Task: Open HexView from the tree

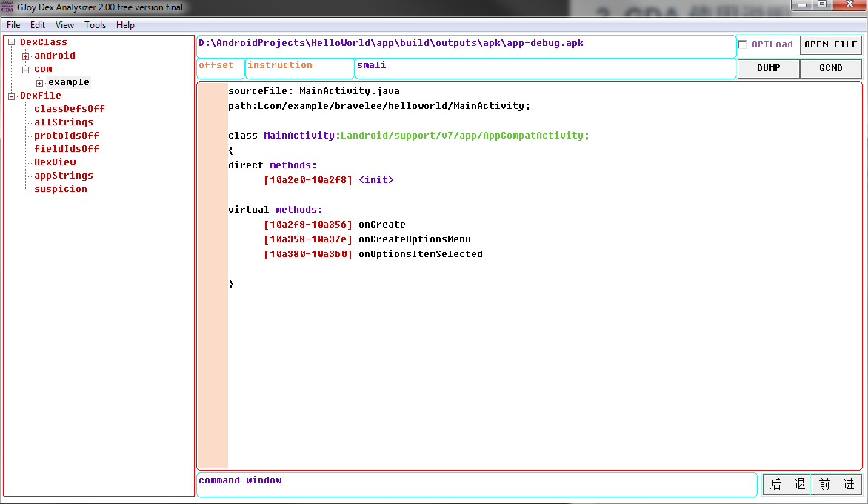Action: pos(55,162)
